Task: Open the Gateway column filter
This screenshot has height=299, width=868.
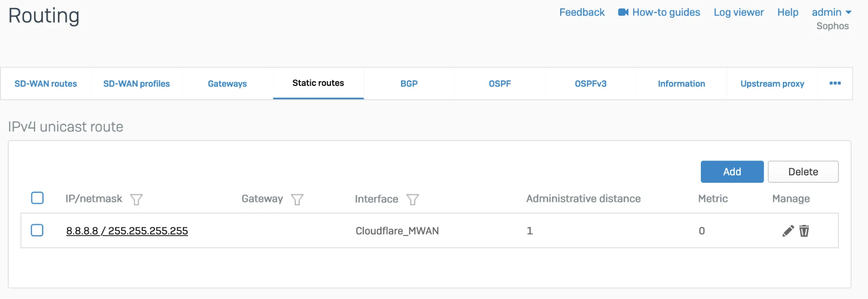Action: (x=297, y=200)
